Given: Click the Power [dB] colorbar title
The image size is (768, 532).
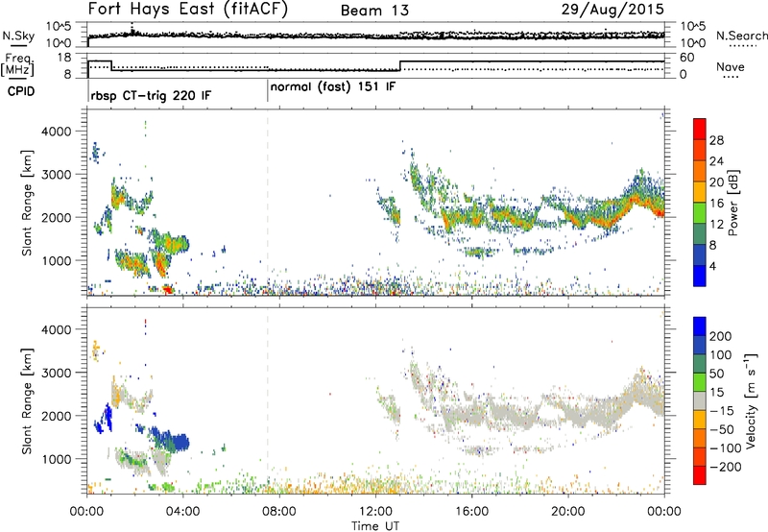Looking at the screenshot, I should 732,203.
